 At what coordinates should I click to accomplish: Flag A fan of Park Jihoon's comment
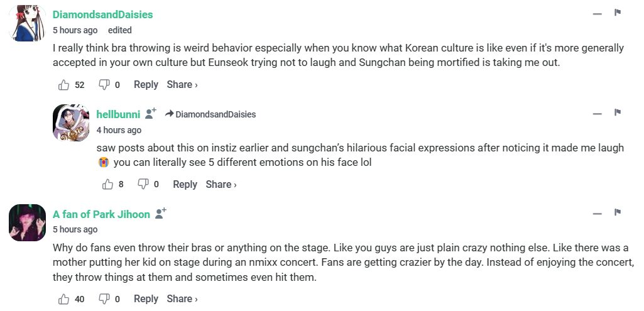click(618, 212)
